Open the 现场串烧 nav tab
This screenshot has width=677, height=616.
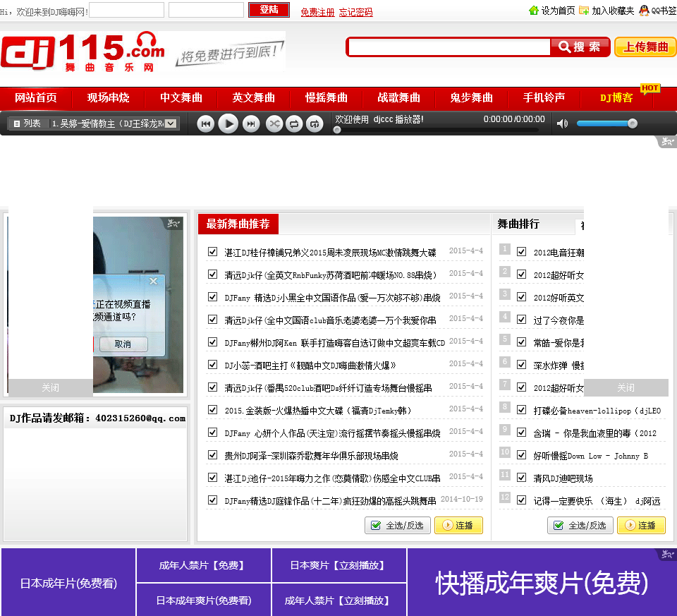coord(109,98)
